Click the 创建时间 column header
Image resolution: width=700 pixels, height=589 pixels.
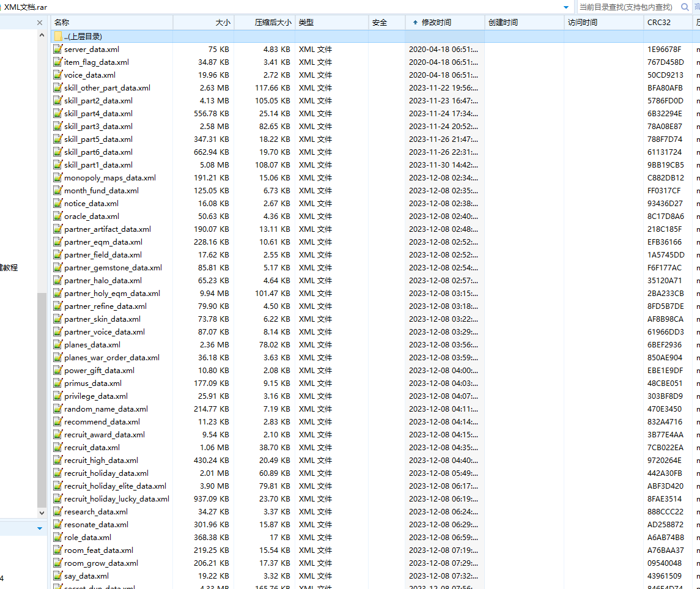tap(525, 23)
